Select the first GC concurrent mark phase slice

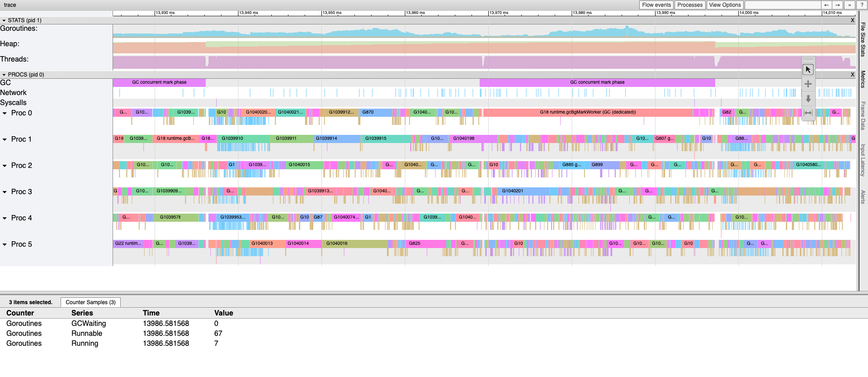coord(159,82)
